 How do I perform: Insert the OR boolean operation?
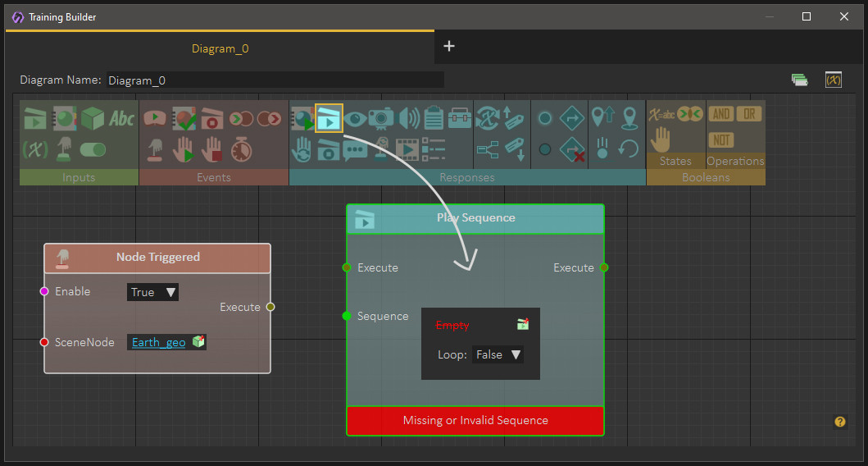pyautogui.click(x=749, y=113)
